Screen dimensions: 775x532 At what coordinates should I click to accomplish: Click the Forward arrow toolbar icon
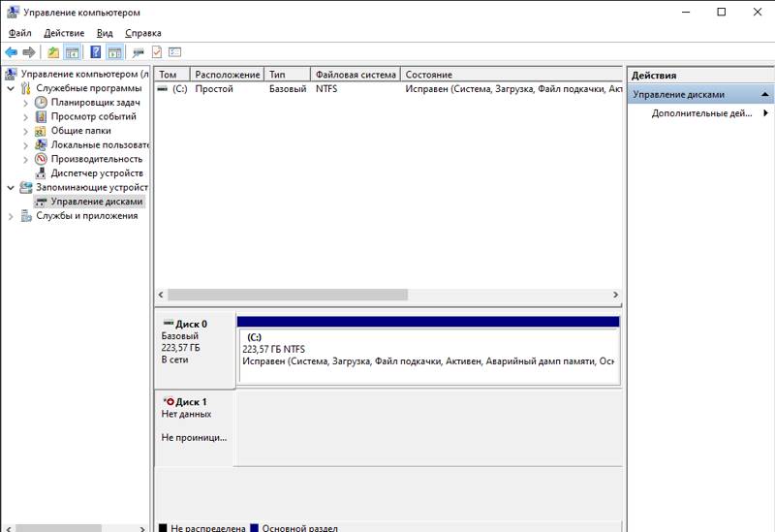29,52
